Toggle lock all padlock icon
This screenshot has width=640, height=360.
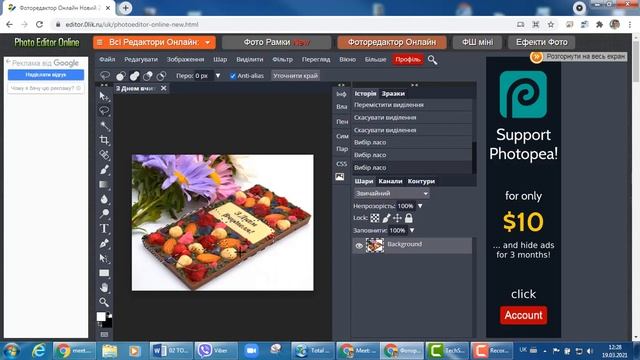[409, 218]
